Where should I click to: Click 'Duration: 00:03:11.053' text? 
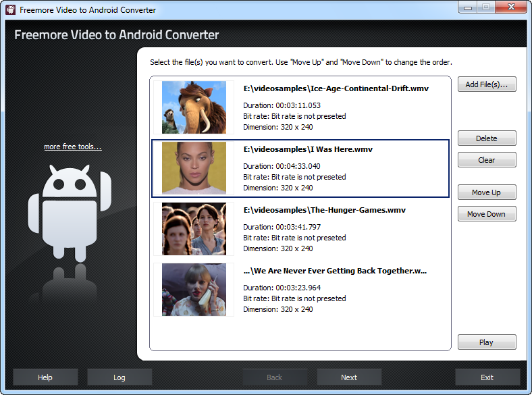[282, 105]
